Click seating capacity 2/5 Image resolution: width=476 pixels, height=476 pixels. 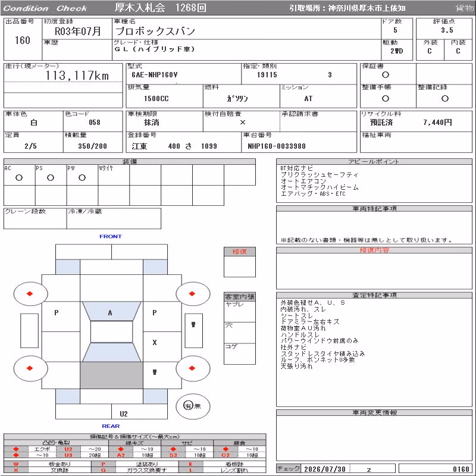coord(31,146)
